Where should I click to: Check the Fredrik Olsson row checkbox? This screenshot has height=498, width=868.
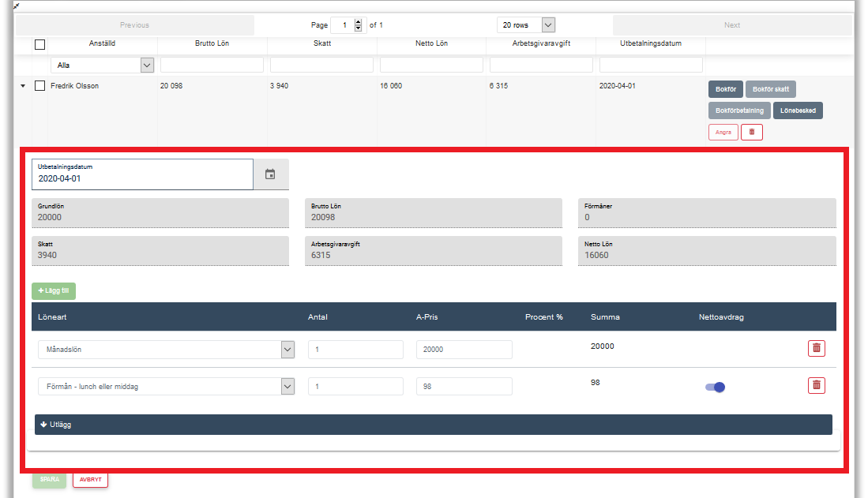click(x=40, y=86)
